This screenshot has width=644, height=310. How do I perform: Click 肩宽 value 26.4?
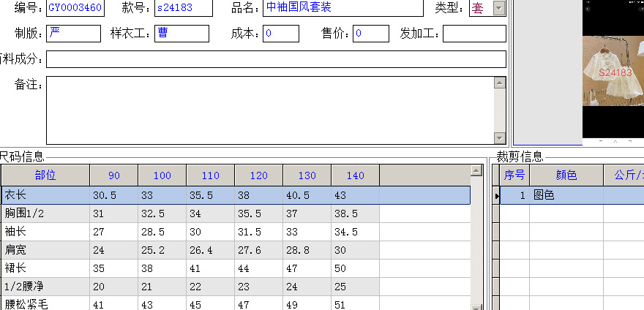tap(210, 249)
